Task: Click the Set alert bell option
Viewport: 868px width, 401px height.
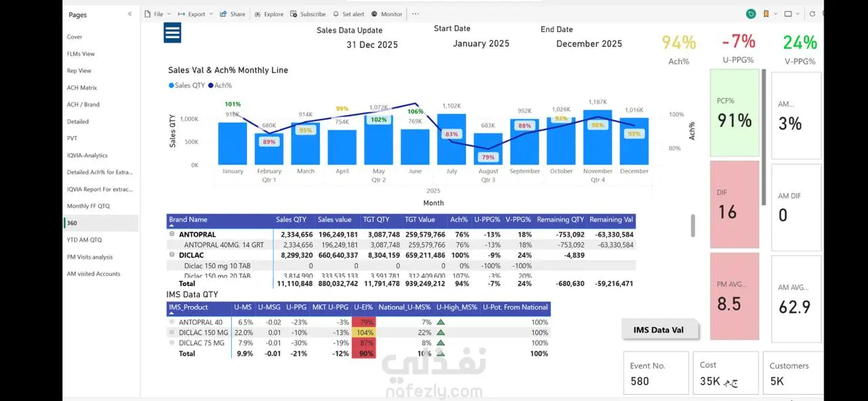Action: (x=348, y=14)
